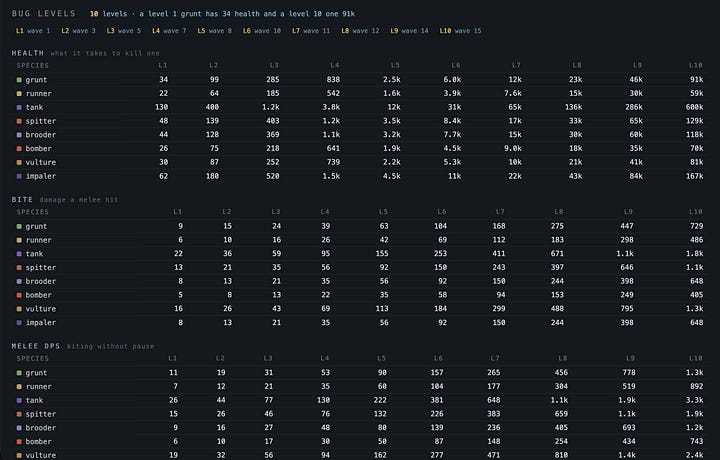720x460 pixels.
Task: Click bomber's 405 value in Bite table
Action: tap(696, 295)
